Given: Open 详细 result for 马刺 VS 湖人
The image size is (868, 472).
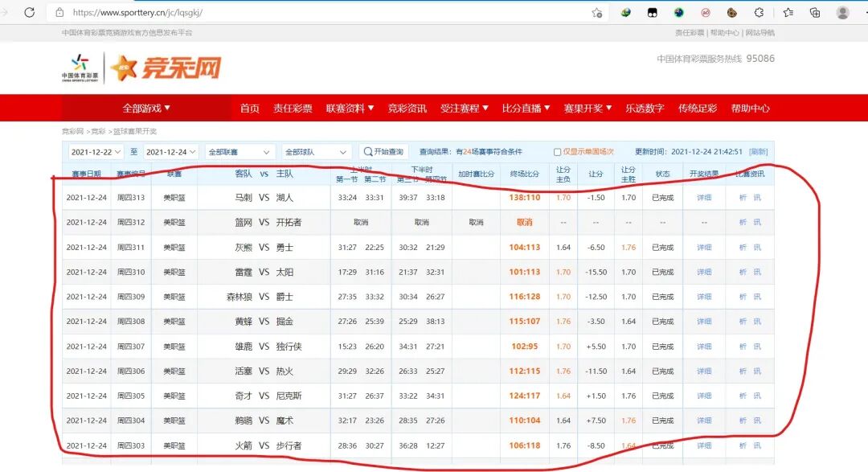Looking at the screenshot, I should [704, 198].
